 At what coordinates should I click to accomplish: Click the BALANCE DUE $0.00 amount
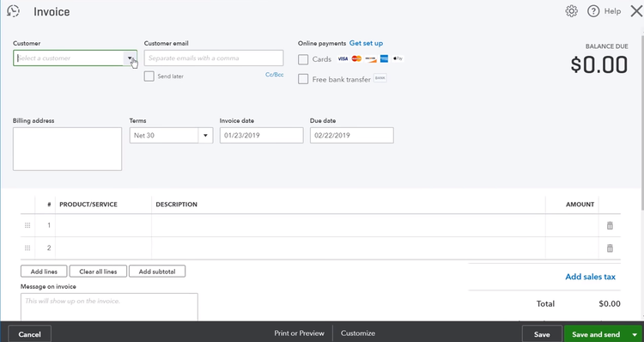(598, 65)
